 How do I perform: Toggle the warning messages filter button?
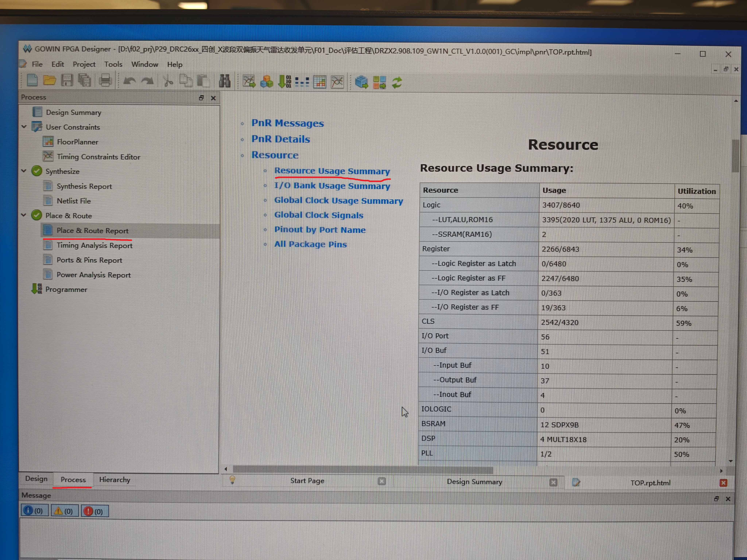[x=64, y=511]
